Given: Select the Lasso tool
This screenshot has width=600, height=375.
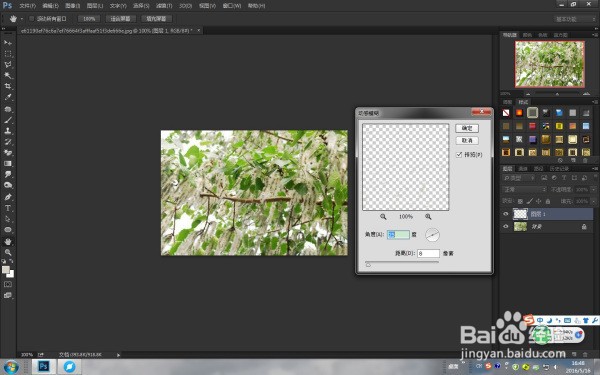Looking at the screenshot, I should click(8, 64).
